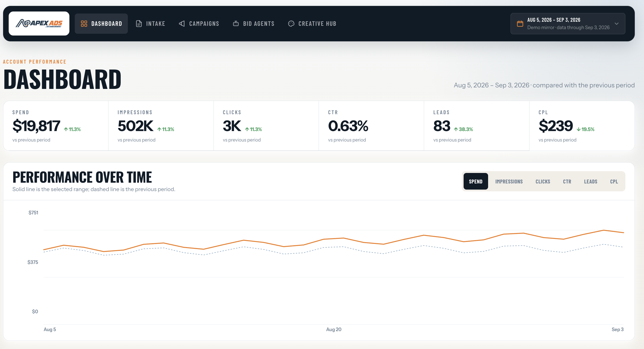Click the Intake document icon
This screenshot has height=349, width=644.
coord(139,24)
